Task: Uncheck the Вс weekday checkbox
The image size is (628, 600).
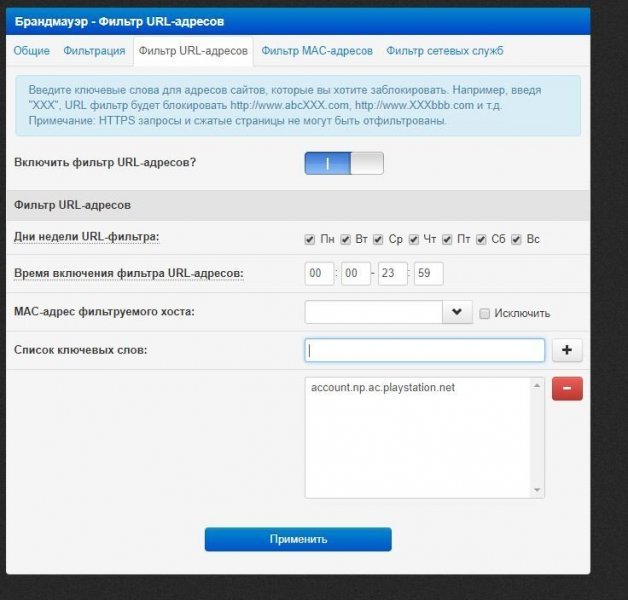Action: (516, 240)
